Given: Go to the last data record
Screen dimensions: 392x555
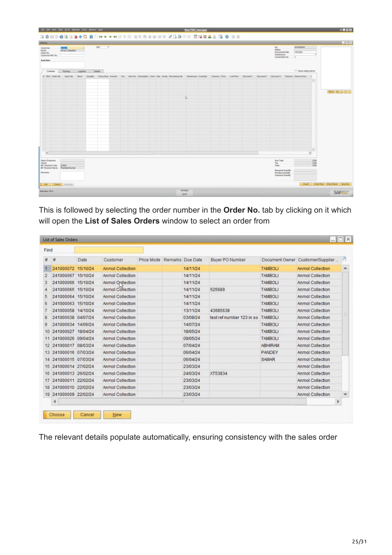Looking at the screenshot, I should (115, 37).
